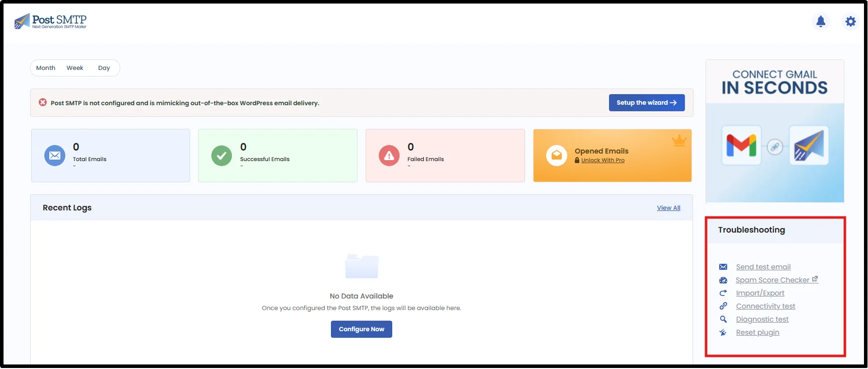The height and width of the screenshot is (369, 868).
Task: Click the not configured warning message
Action: coord(185,103)
